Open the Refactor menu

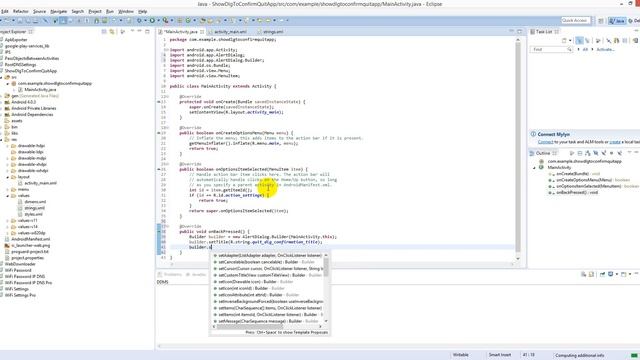(21, 11)
